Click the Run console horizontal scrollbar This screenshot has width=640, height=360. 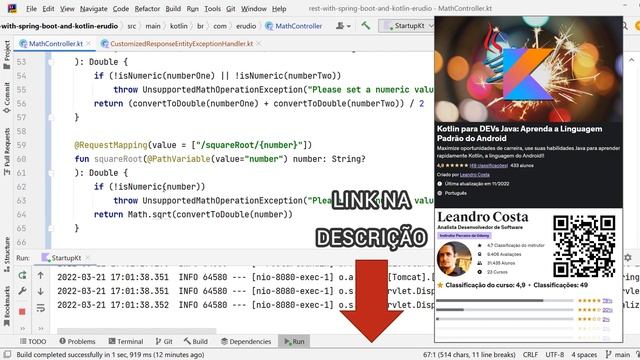click(137, 331)
